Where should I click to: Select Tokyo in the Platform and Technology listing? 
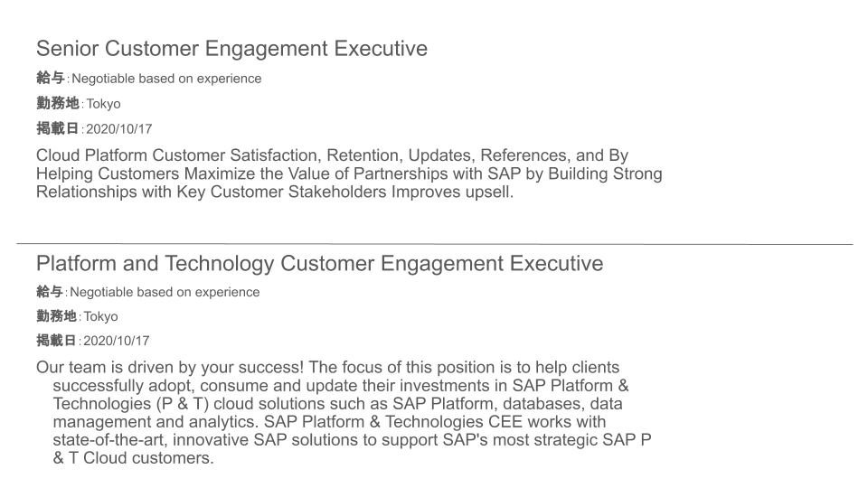coord(100,316)
